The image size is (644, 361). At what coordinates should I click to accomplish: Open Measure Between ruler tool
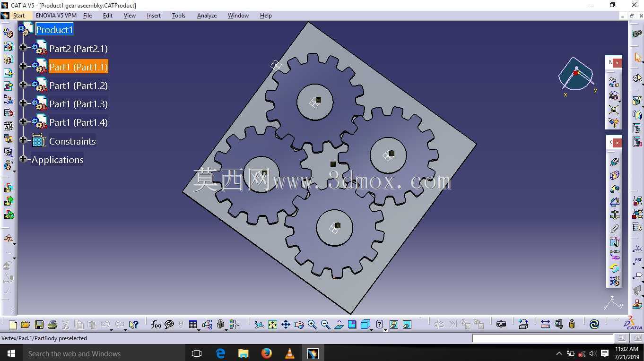pyautogui.click(x=545, y=324)
